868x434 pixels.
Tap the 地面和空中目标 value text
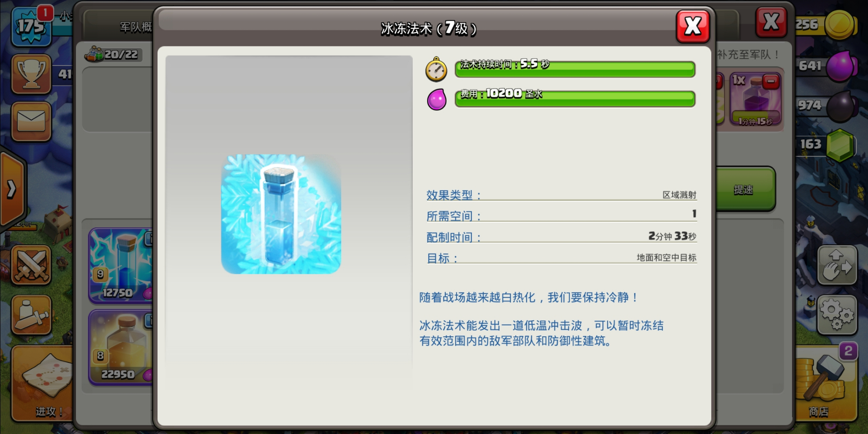coord(666,258)
